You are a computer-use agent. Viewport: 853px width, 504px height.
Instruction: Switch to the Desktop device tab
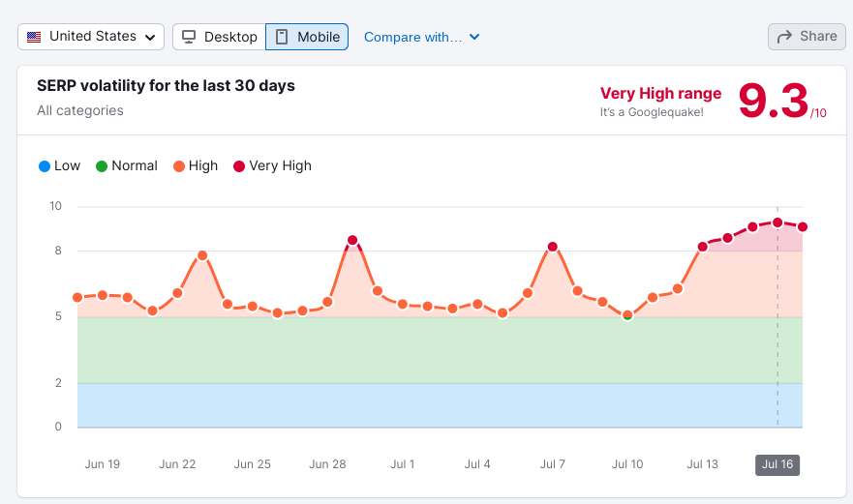219,37
